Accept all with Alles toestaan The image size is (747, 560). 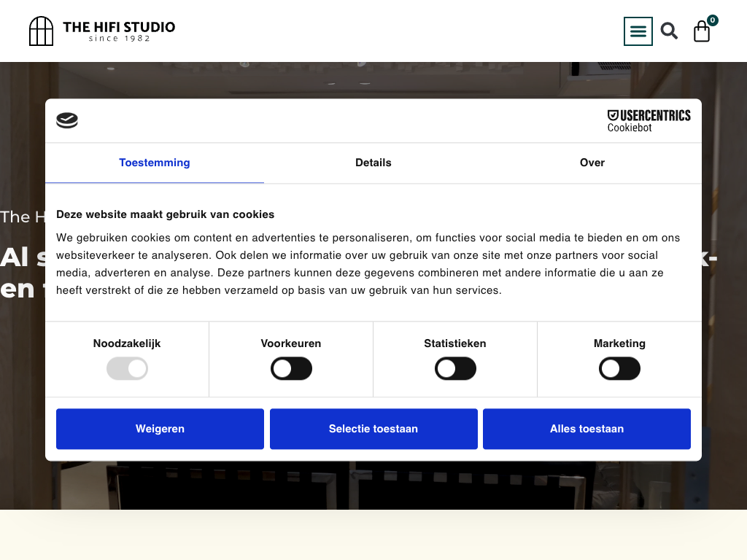click(587, 429)
